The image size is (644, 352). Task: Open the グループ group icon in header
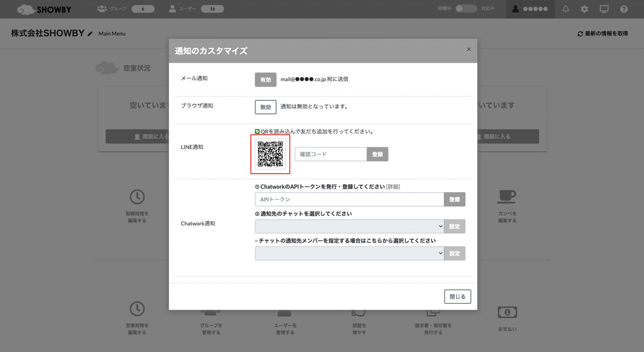click(x=102, y=9)
